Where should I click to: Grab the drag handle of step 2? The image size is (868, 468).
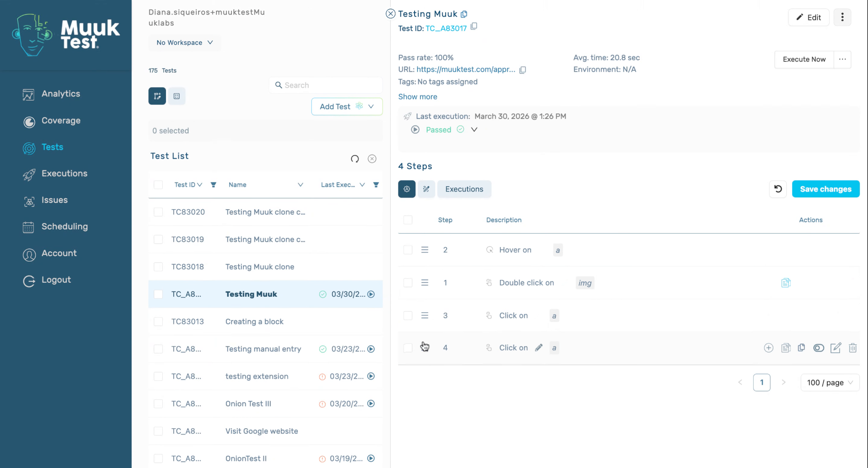pyautogui.click(x=425, y=250)
